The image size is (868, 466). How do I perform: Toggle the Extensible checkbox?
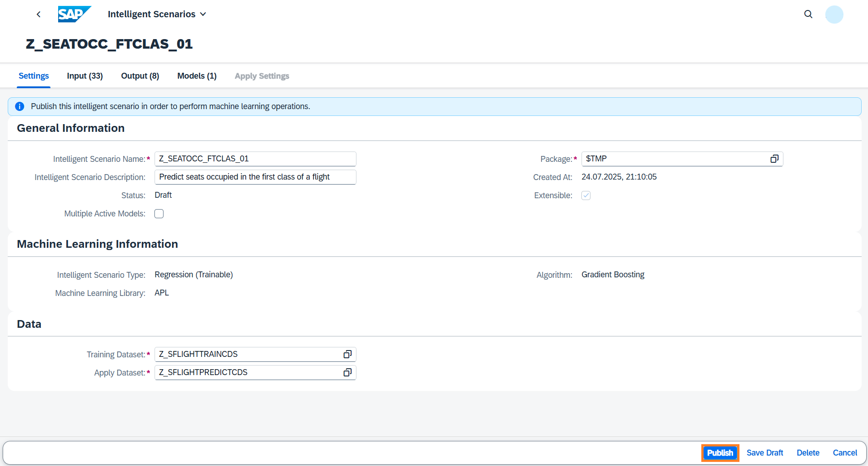pyautogui.click(x=586, y=195)
